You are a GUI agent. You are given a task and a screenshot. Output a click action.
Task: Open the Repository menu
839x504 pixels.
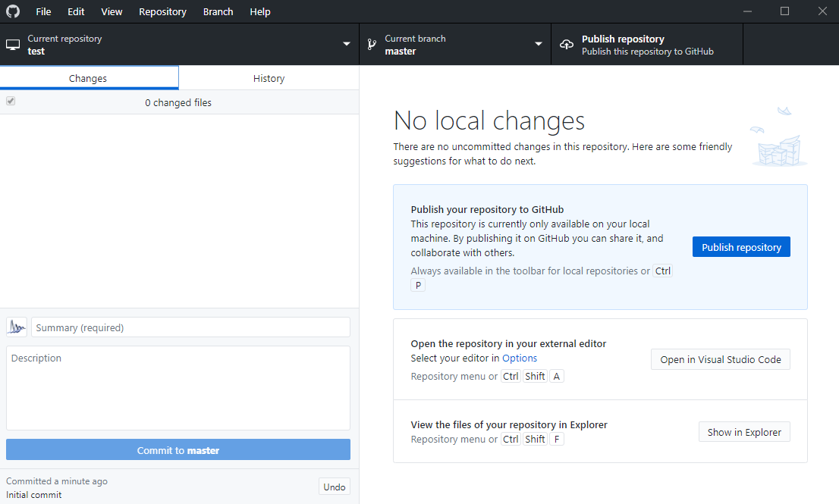(162, 11)
